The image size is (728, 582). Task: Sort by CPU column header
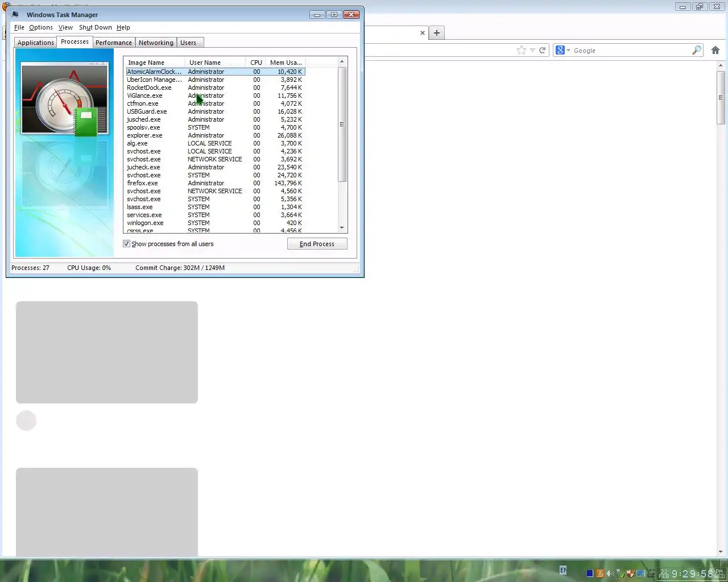coord(256,62)
